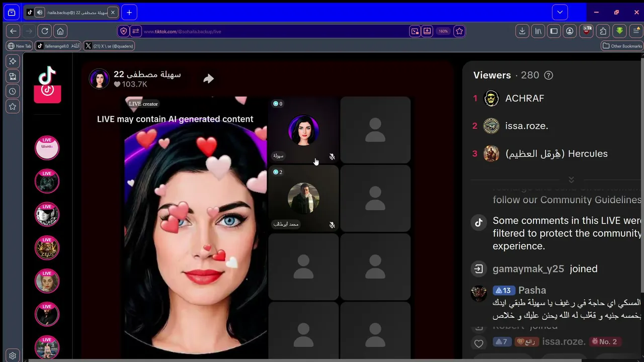Screen dimensions: 644x362
Task: Open the tracking protection shield
Action: click(x=124, y=31)
